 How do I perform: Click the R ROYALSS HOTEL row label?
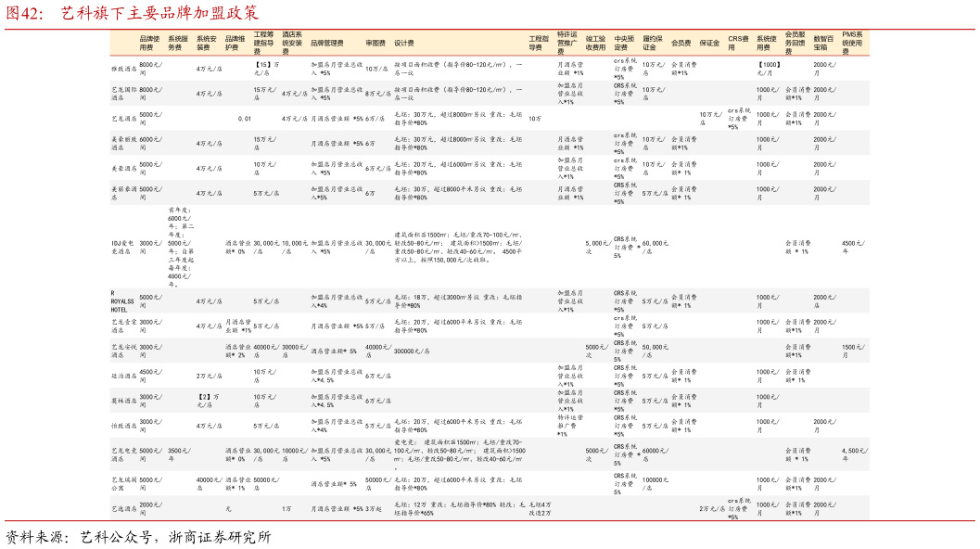click(123, 301)
